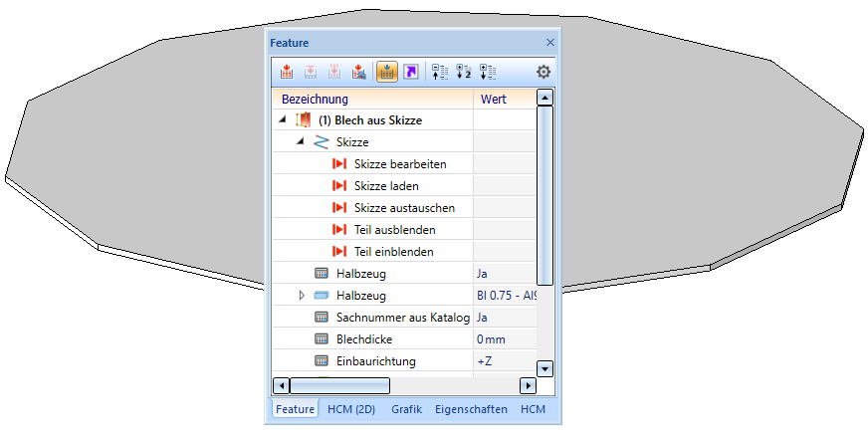Open the Grafik tab
The width and height of the screenshot is (868, 443).
pos(406,409)
